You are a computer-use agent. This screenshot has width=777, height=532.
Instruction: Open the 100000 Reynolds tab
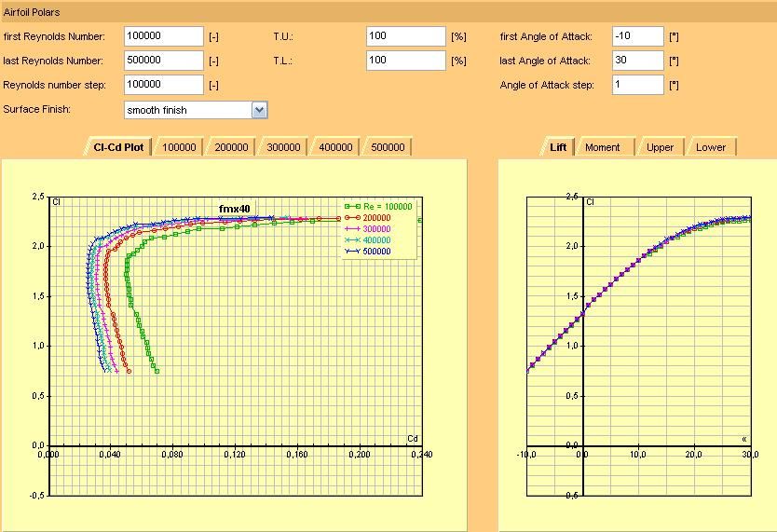tap(179, 147)
